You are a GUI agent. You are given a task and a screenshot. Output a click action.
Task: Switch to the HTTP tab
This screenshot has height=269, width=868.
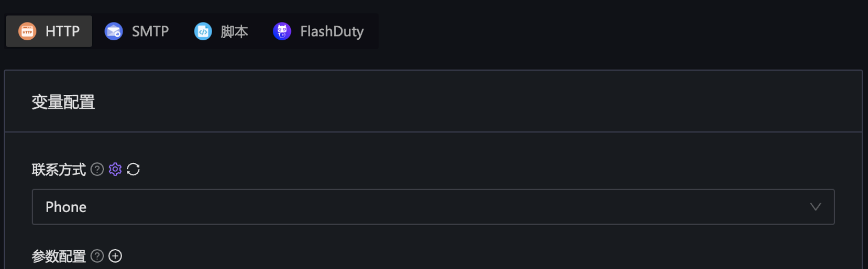62,32
